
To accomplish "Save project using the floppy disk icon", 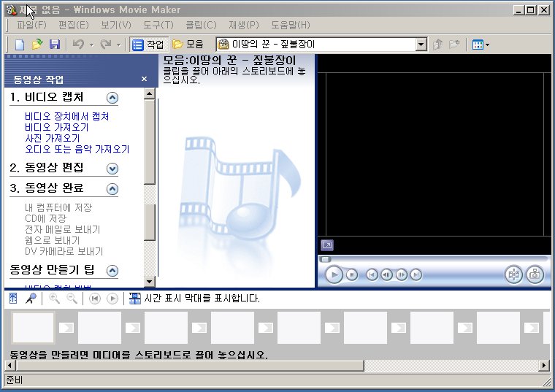I will pos(55,45).
